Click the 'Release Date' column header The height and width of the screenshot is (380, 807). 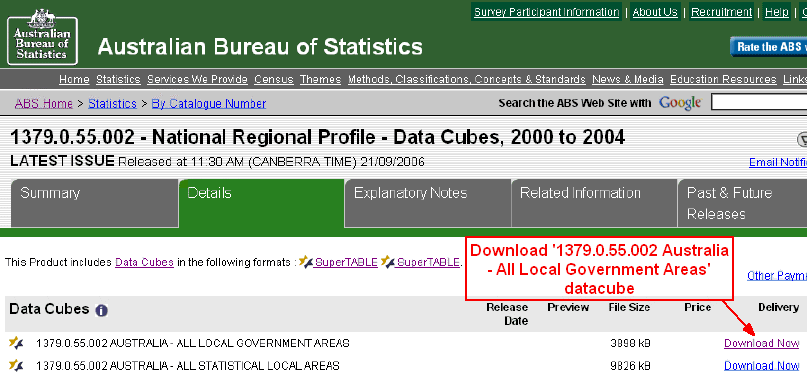(x=507, y=314)
